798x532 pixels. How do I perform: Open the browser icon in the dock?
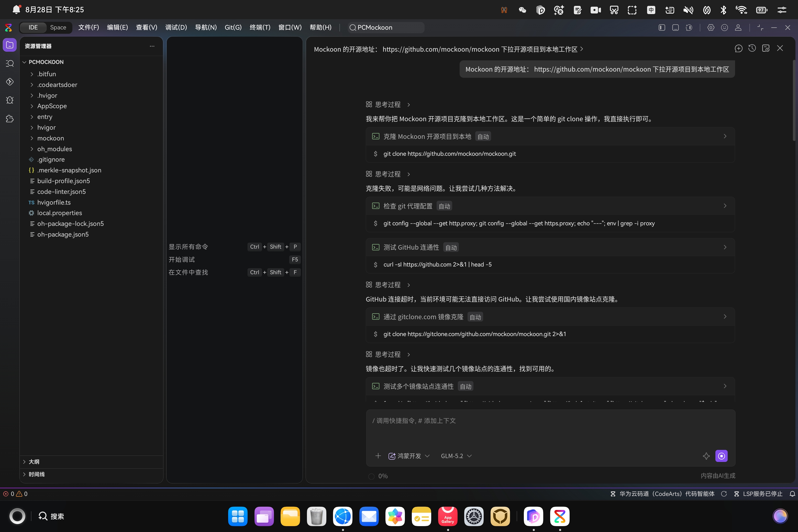pos(343,516)
